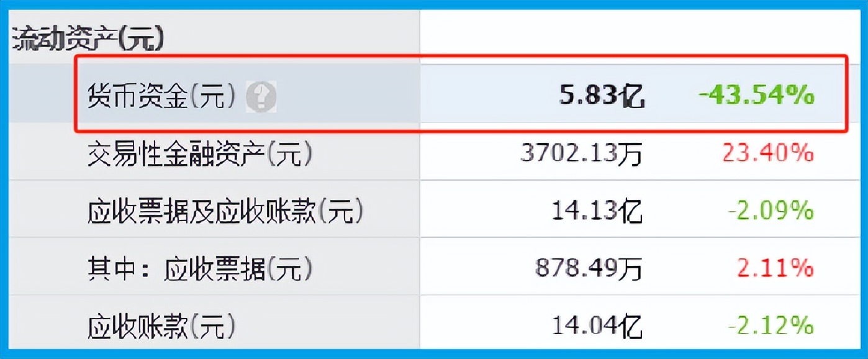Click the 23.40% red percentage
Image resolution: width=868 pixels, height=359 pixels.
767,153
